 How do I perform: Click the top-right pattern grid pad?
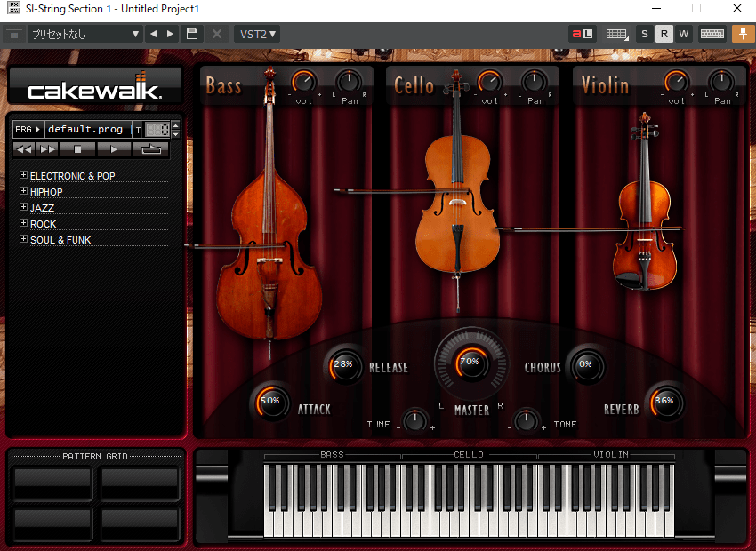(140, 483)
